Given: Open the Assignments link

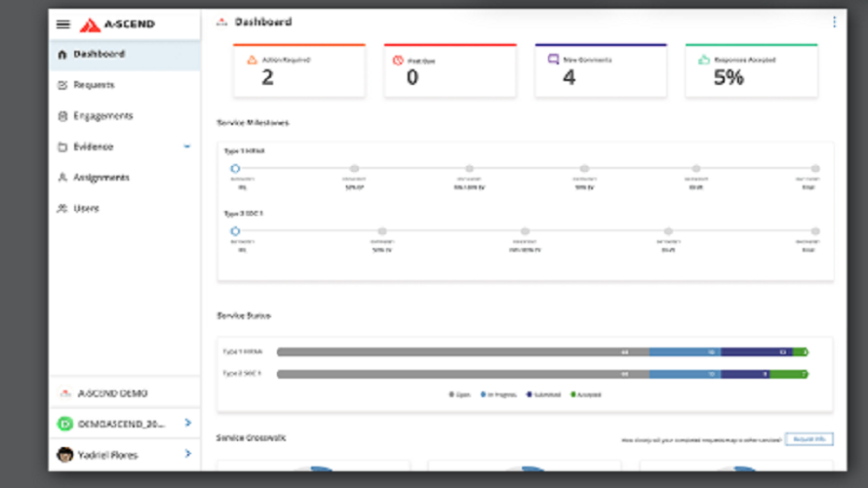Looking at the screenshot, I should point(100,178).
